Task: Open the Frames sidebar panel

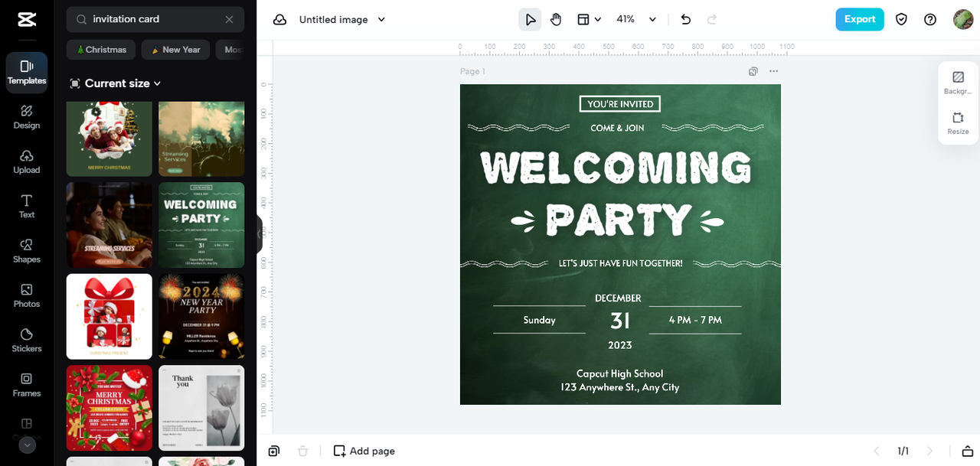Action: (x=27, y=385)
